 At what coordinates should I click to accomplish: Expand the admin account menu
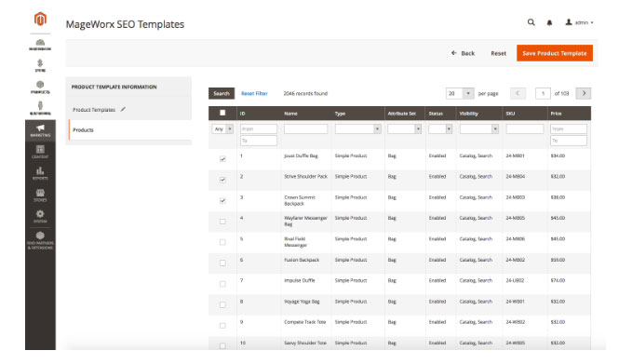(580, 23)
